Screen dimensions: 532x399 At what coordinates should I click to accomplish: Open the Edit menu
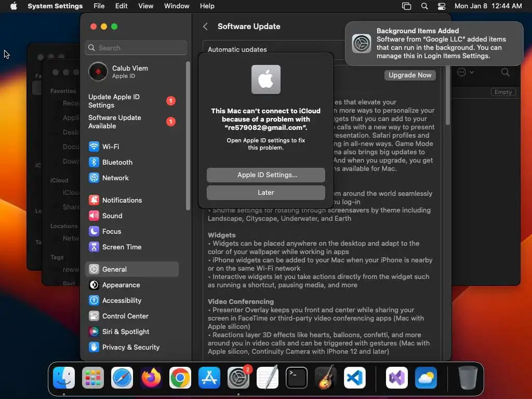coord(121,6)
